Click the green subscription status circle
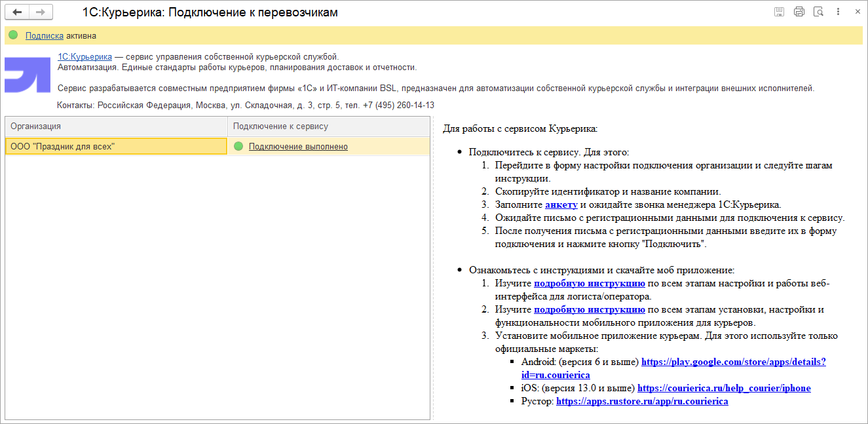This screenshot has height=424, width=868. tap(13, 35)
